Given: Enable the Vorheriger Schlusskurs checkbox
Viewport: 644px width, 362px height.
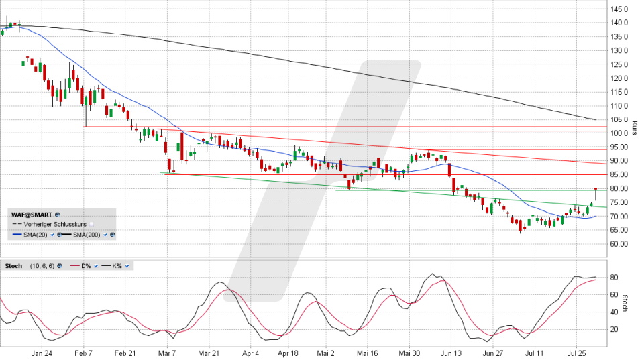Looking at the screenshot, I should [91, 225].
